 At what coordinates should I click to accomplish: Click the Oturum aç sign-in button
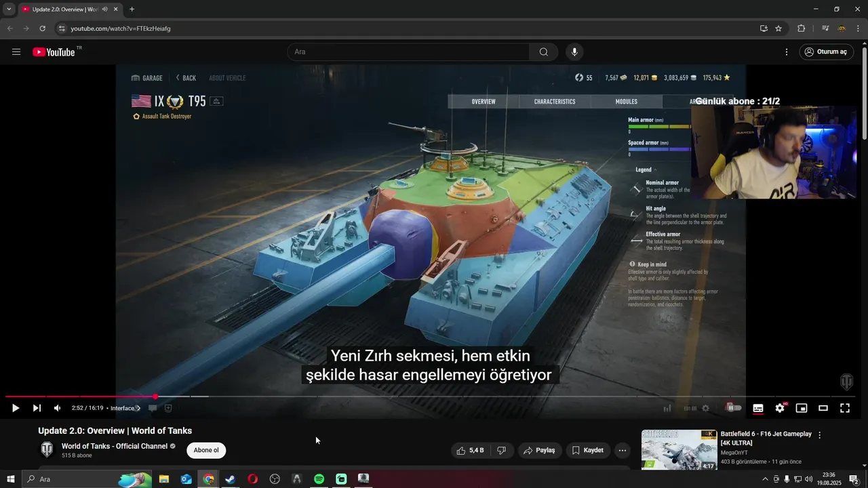[826, 52]
